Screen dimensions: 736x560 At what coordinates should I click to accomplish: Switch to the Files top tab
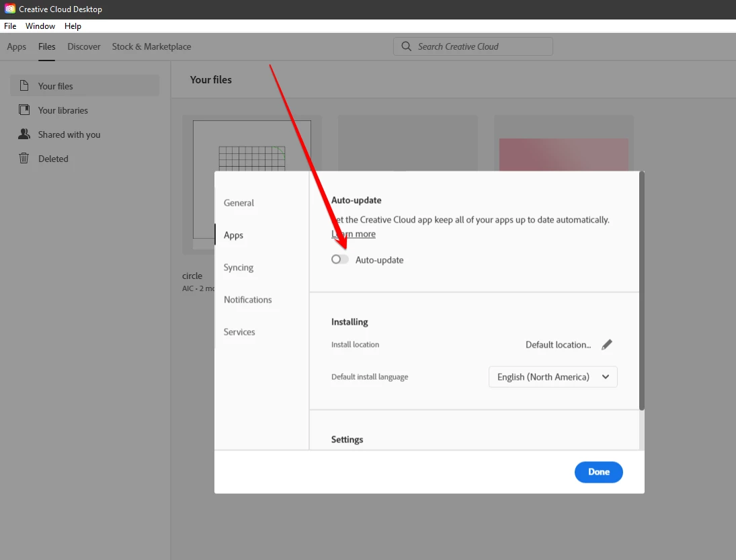coord(46,46)
